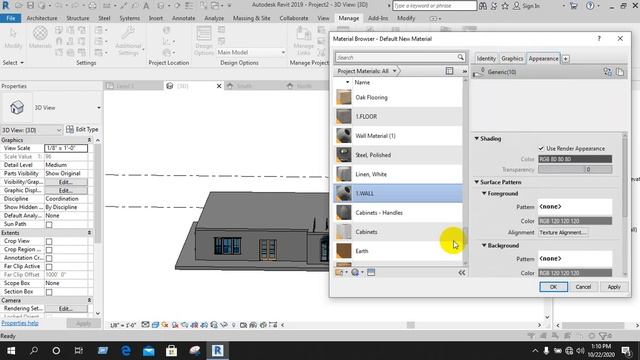The height and width of the screenshot is (360, 640).
Task: Collapse the Foreground subsection
Action: [x=484, y=193]
